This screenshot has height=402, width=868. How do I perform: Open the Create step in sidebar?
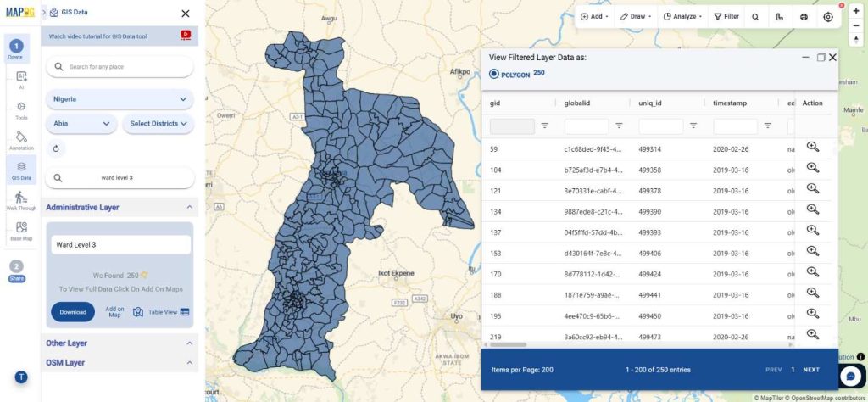click(x=16, y=48)
